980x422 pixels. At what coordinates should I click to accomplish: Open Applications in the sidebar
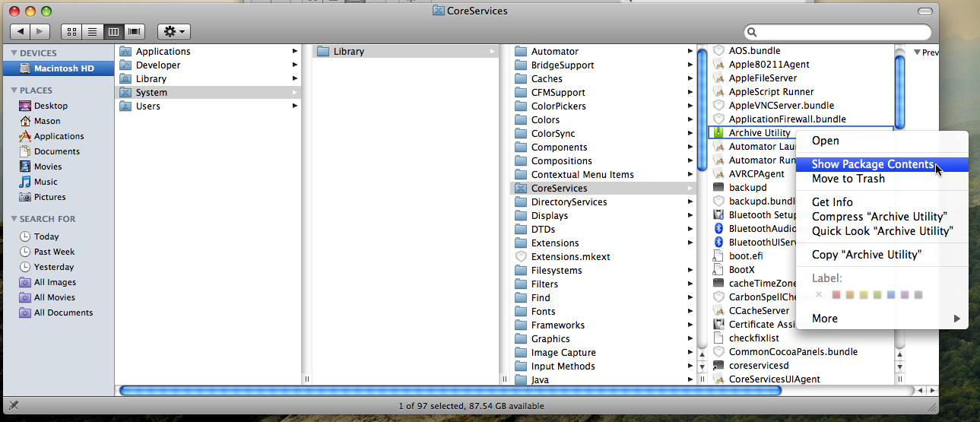click(x=58, y=136)
